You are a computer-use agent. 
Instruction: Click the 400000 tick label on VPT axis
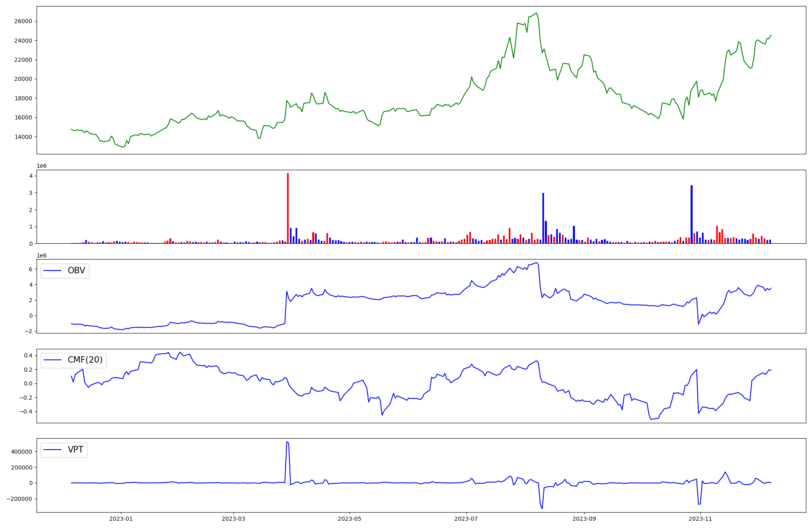22,452
